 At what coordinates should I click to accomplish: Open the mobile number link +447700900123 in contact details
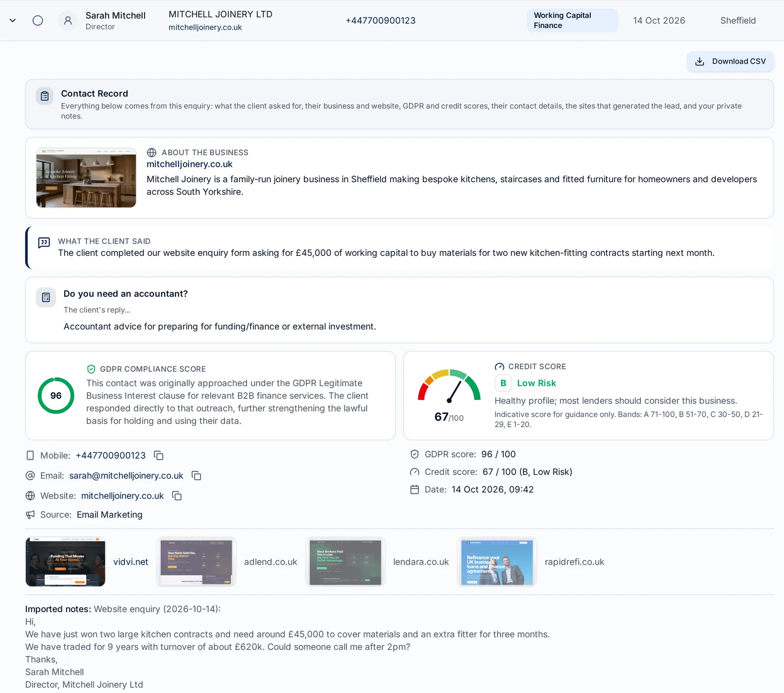pos(111,455)
